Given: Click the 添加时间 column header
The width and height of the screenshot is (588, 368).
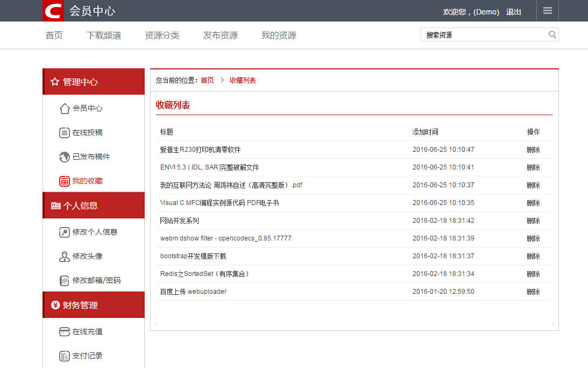Looking at the screenshot, I should point(425,132).
